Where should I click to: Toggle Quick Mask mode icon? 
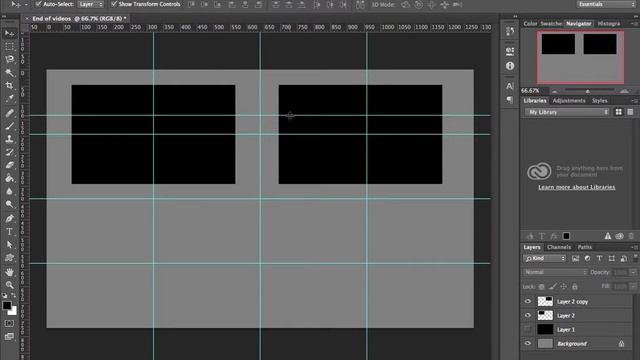point(9,324)
